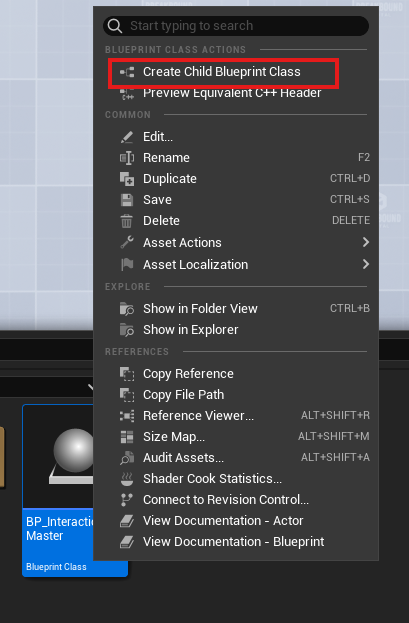
Task: Click the pencil icon beside Edit
Action: 127,137
